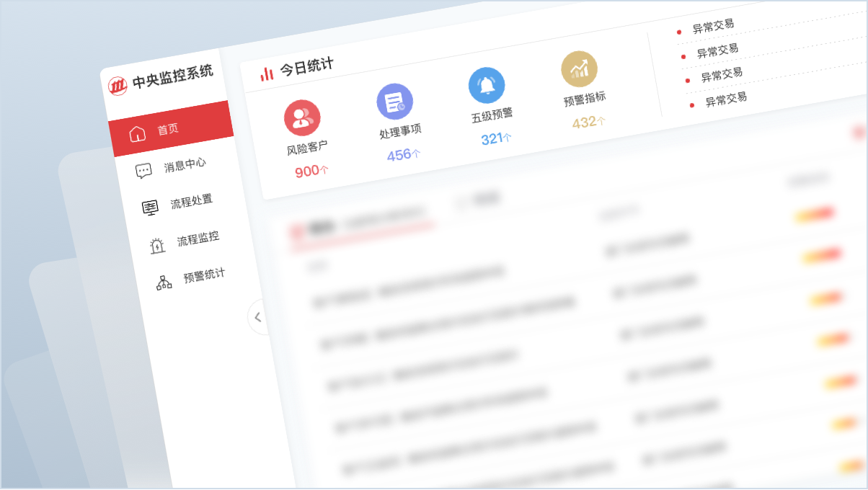Click the blue 五级预警 bell icon
Image resolution: width=868 pixels, height=490 pixels.
(487, 85)
